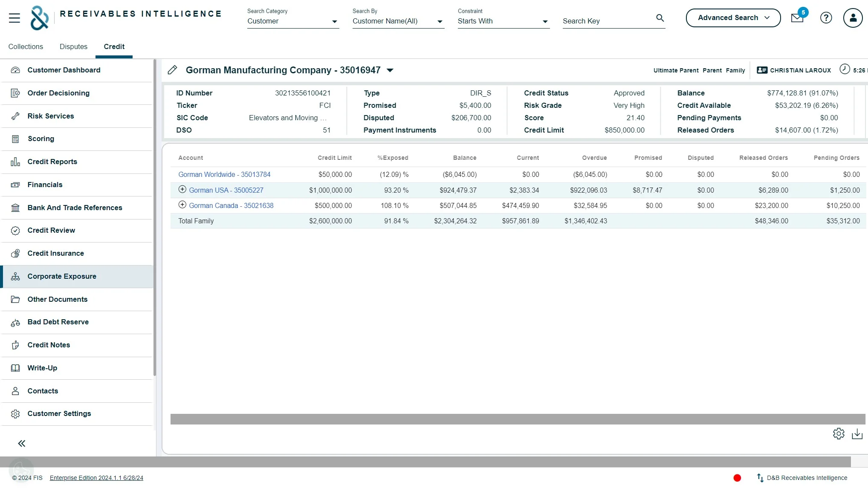Click the Other Documents folder icon

15,299
